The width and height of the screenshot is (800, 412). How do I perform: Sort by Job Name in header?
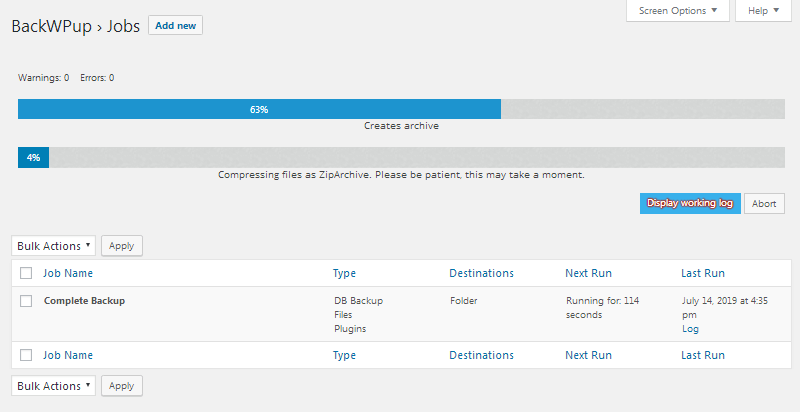[x=68, y=273]
